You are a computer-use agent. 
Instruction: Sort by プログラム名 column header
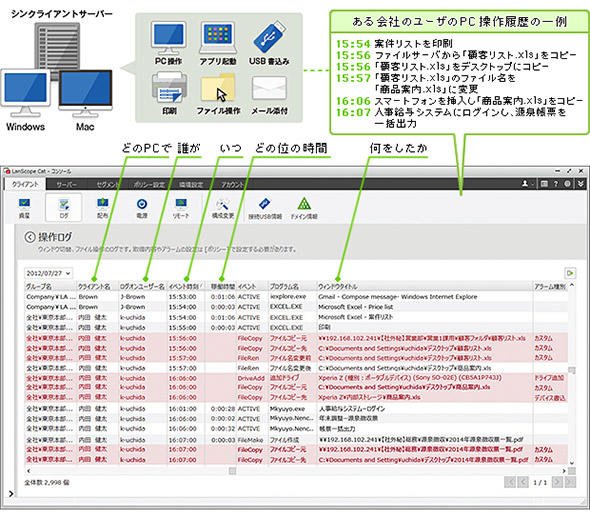pyautogui.click(x=292, y=286)
